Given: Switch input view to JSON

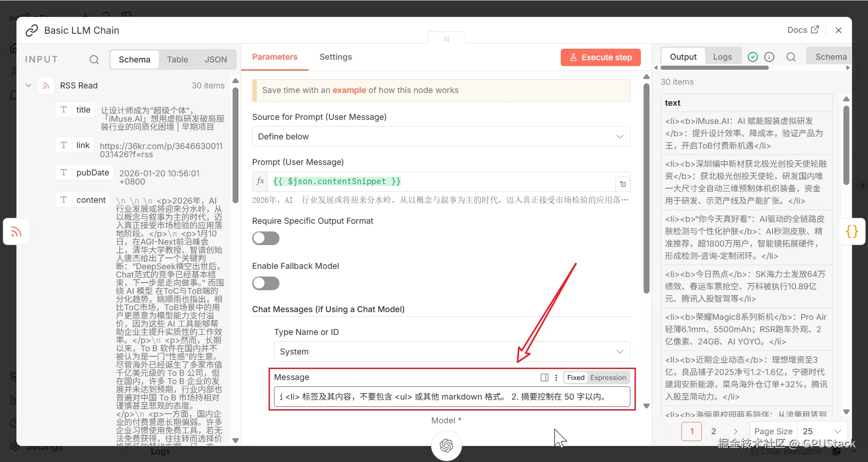Looking at the screenshot, I should 216,60.
